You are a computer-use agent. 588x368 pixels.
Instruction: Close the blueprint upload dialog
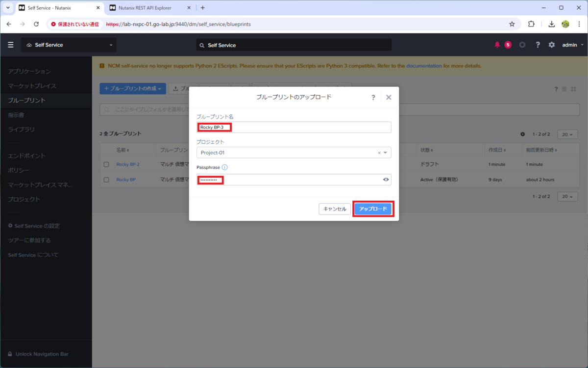(389, 97)
